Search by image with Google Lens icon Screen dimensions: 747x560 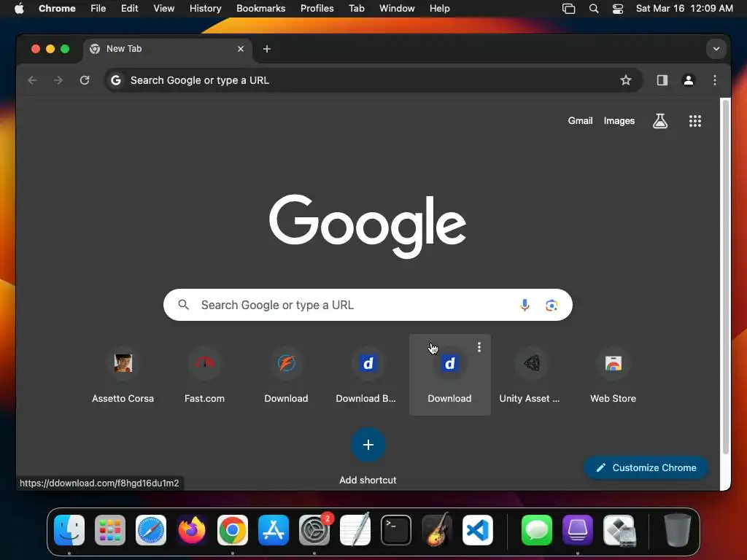click(551, 306)
